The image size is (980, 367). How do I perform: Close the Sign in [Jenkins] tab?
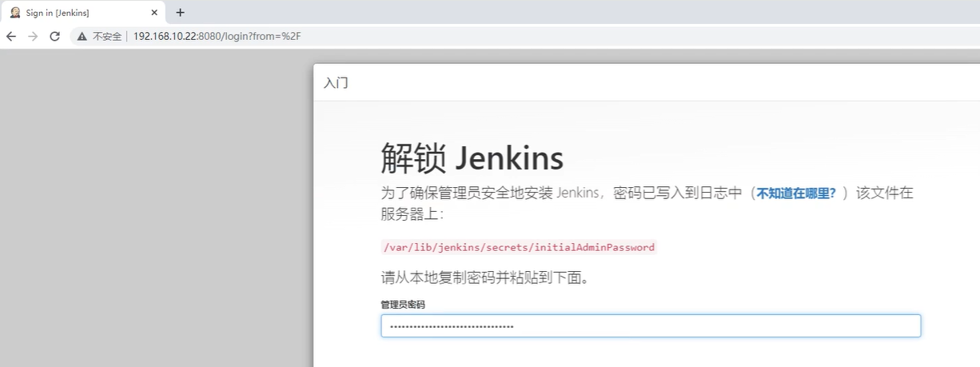[154, 13]
